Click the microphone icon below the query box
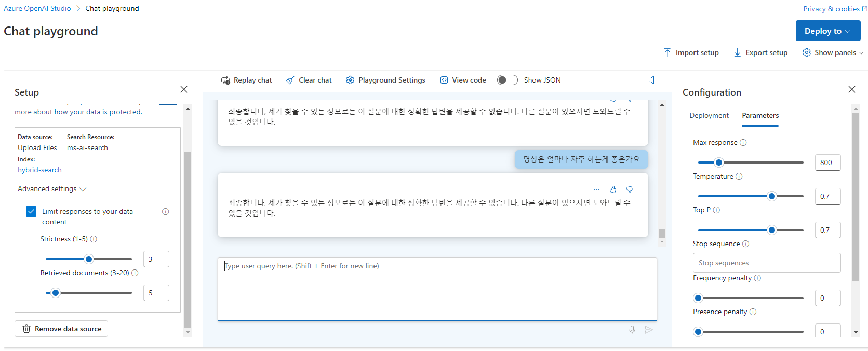This screenshot has height=351, width=868. point(632,330)
